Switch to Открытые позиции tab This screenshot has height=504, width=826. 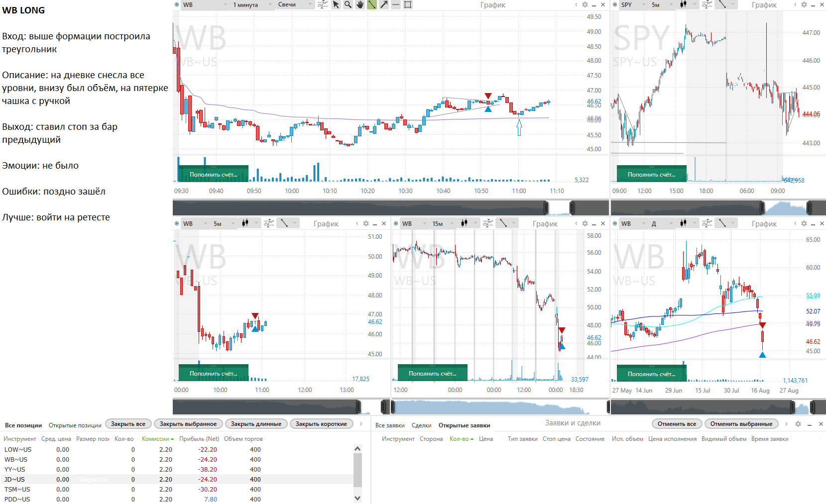75,425
